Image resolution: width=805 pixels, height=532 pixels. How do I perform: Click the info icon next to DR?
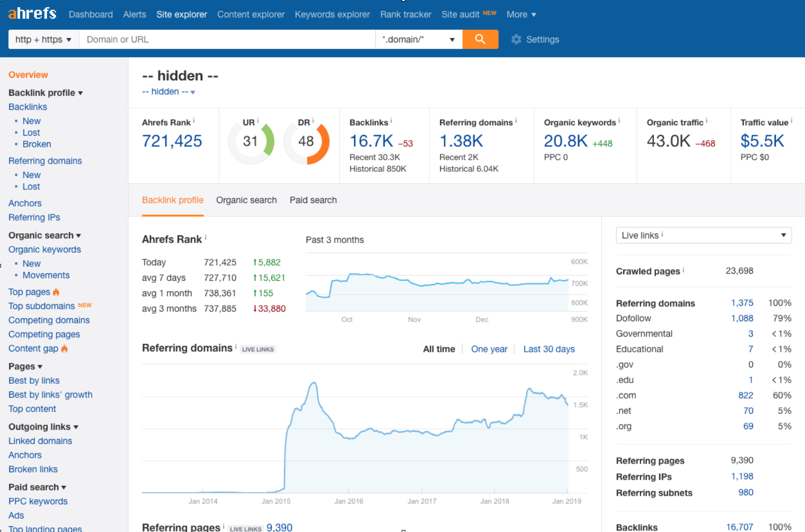313,121
